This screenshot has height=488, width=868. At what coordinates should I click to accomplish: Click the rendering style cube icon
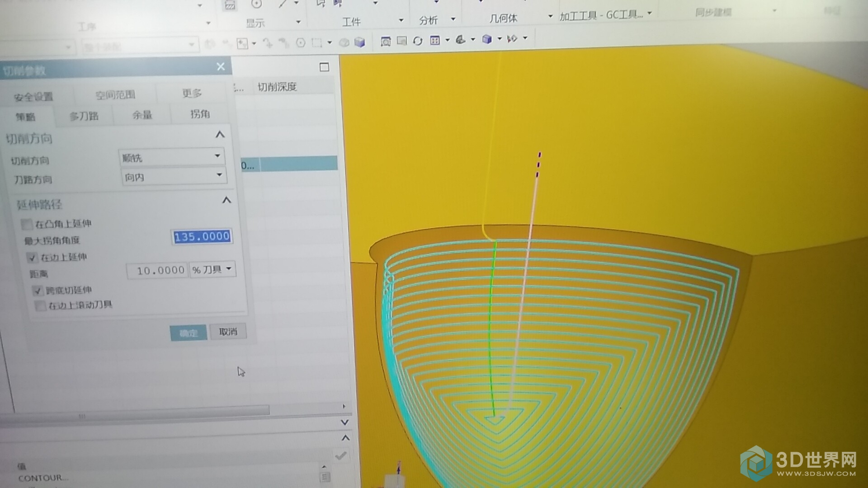pos(487,39)
